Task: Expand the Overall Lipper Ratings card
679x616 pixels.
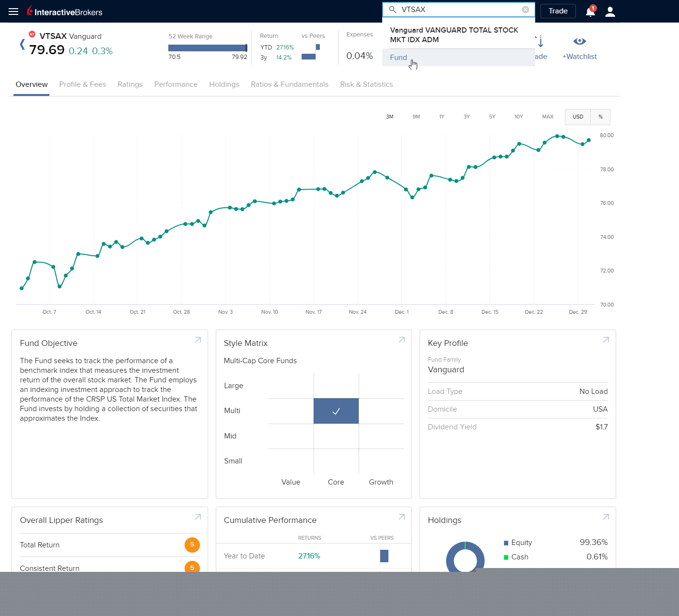Action: tap(198, 517)
